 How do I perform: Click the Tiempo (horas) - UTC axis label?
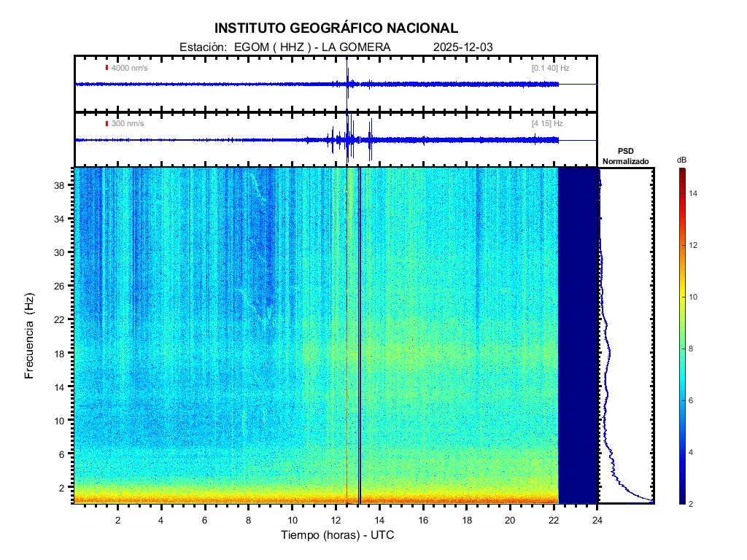tap(338, 535)
